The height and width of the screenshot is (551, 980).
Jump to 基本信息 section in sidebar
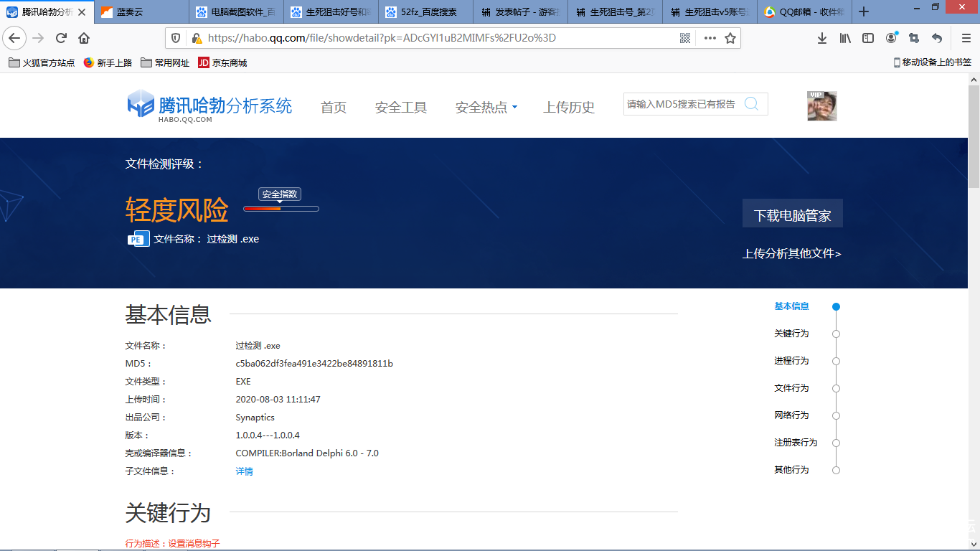[x=791, y=306]
